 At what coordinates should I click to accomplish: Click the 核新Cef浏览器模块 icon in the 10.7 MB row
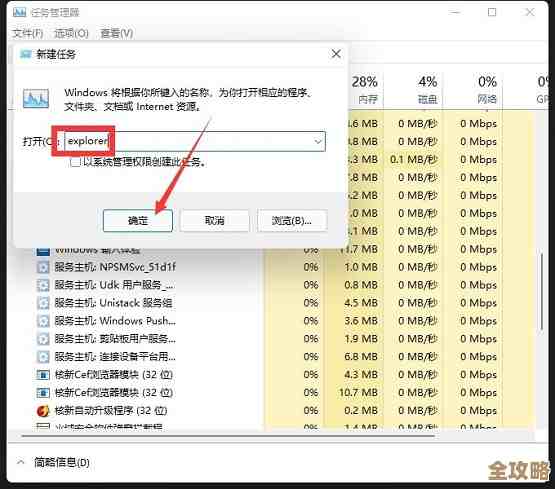tap(43, 393)
